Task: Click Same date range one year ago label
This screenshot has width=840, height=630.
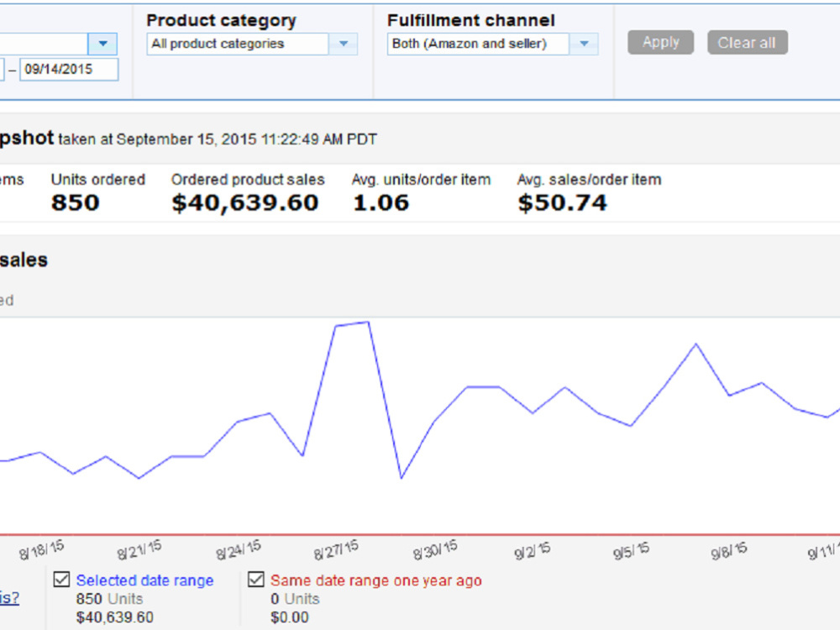Action: (376, 580)
